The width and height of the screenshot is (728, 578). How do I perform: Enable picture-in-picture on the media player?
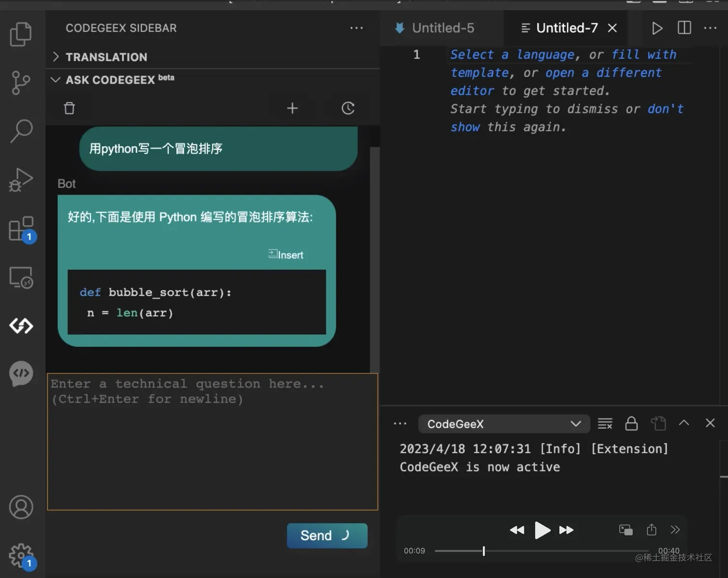pos(625,529)
